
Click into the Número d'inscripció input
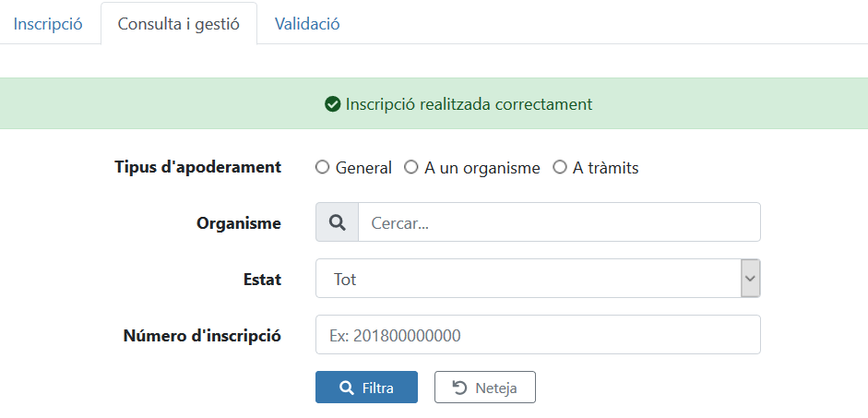[x=538, y=336]
